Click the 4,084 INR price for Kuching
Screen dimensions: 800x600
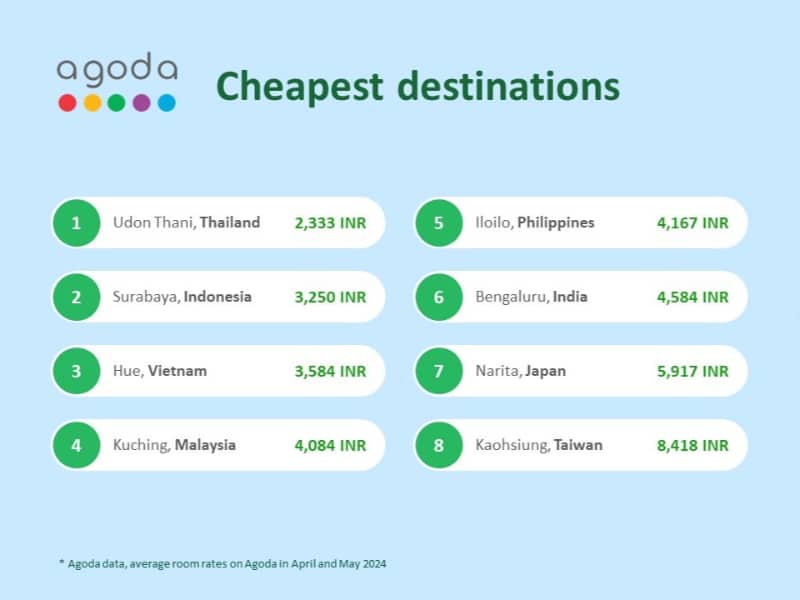coord(330,445)
